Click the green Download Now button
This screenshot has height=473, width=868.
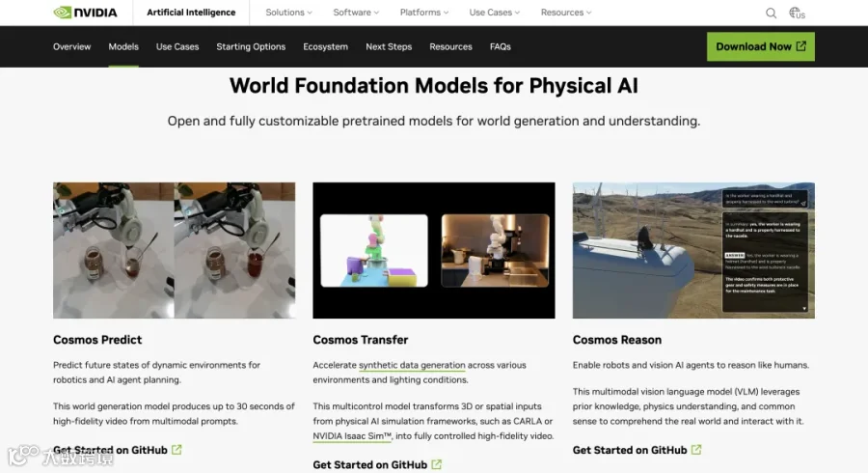[761, 46]
